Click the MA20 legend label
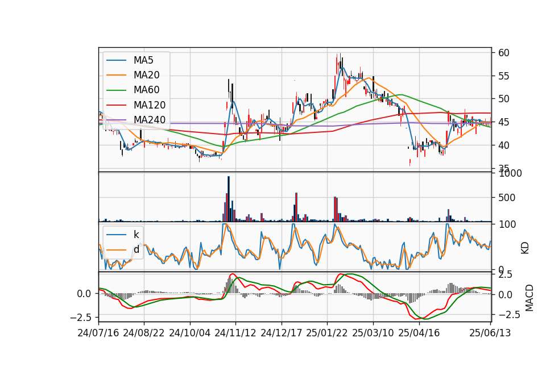The image size is (546, 392). (146, 75)
